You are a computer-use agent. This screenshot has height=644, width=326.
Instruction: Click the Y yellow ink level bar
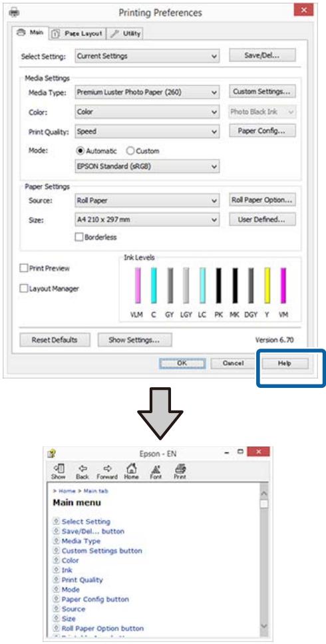tap(267, 285)
